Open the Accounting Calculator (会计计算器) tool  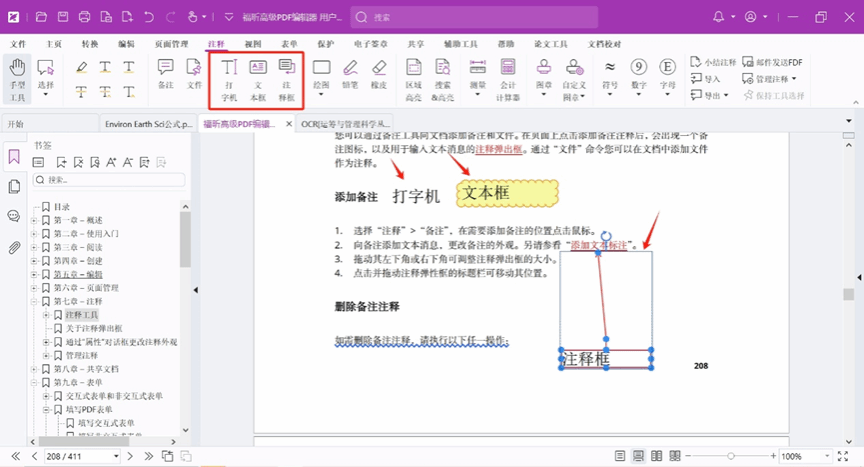coord(508,79)
